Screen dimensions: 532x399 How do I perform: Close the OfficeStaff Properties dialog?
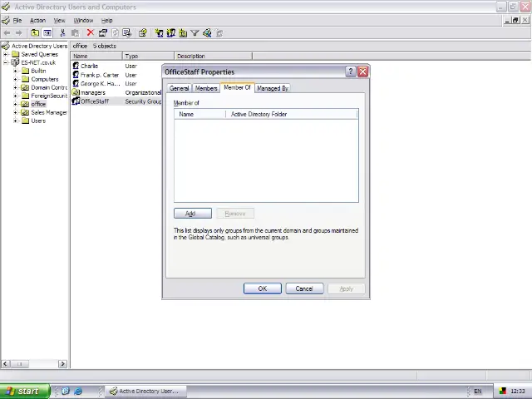click(362, 71)
